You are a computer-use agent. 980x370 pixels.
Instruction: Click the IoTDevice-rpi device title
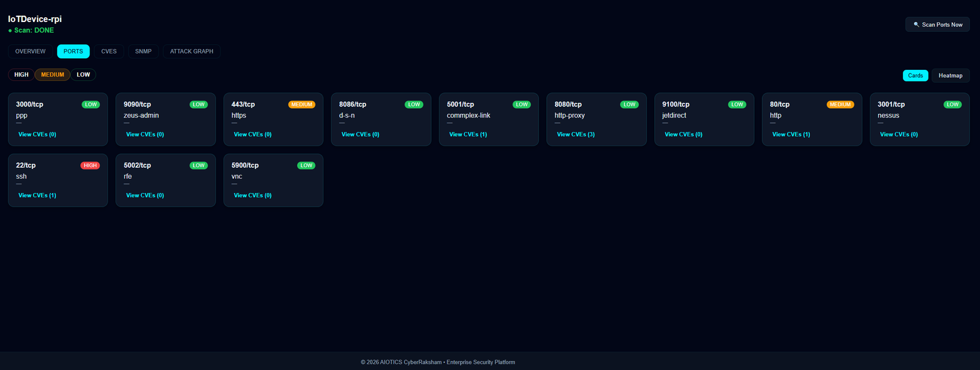point(35,19)
